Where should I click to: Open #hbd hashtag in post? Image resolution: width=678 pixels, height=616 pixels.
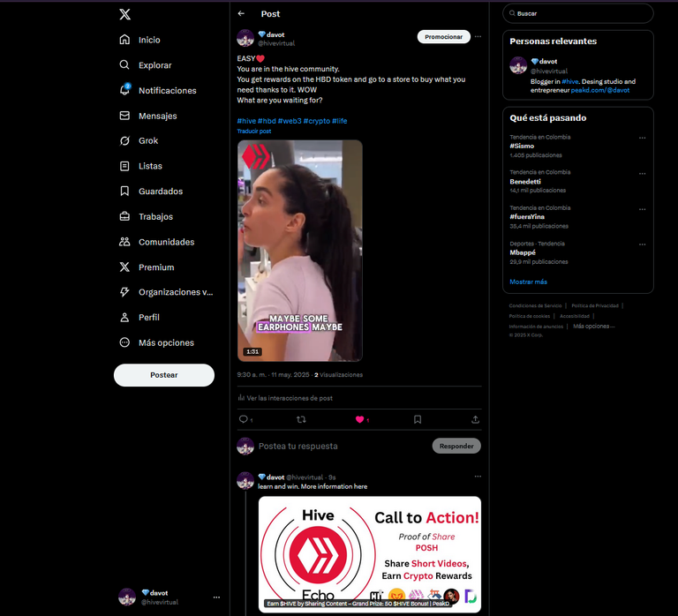267,121
